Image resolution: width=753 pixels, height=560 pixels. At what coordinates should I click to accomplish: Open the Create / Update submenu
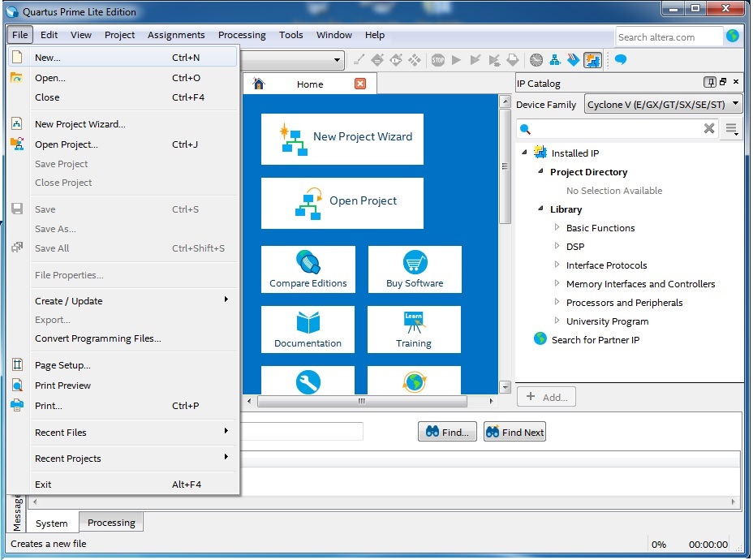point(123,301)
